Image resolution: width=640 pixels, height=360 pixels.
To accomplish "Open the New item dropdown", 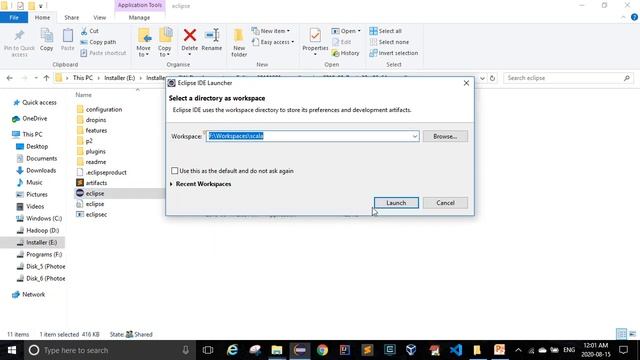I will pos(271,31).
